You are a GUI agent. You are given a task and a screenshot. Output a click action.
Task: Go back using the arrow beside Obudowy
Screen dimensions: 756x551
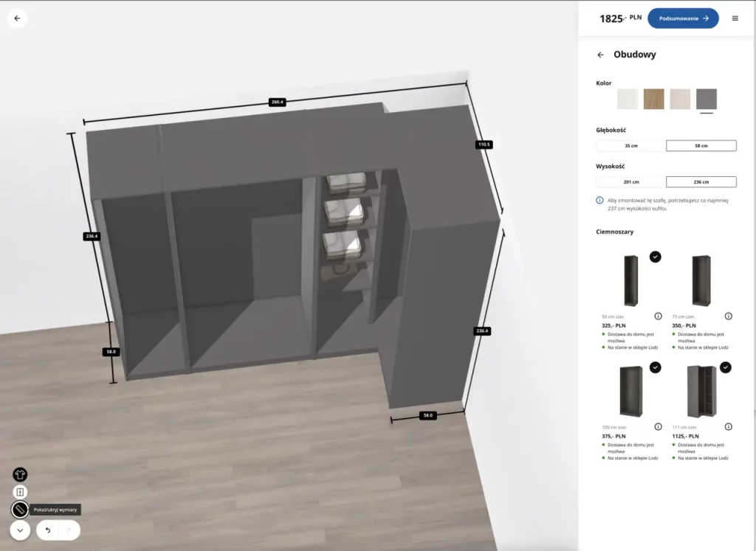pyautogui.click(x=600, y=55)
